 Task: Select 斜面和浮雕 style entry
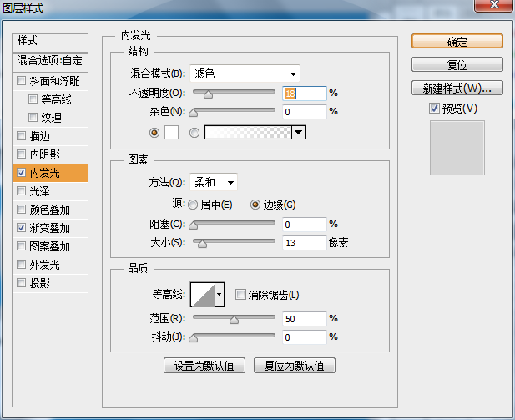click(x=50, y=81)
